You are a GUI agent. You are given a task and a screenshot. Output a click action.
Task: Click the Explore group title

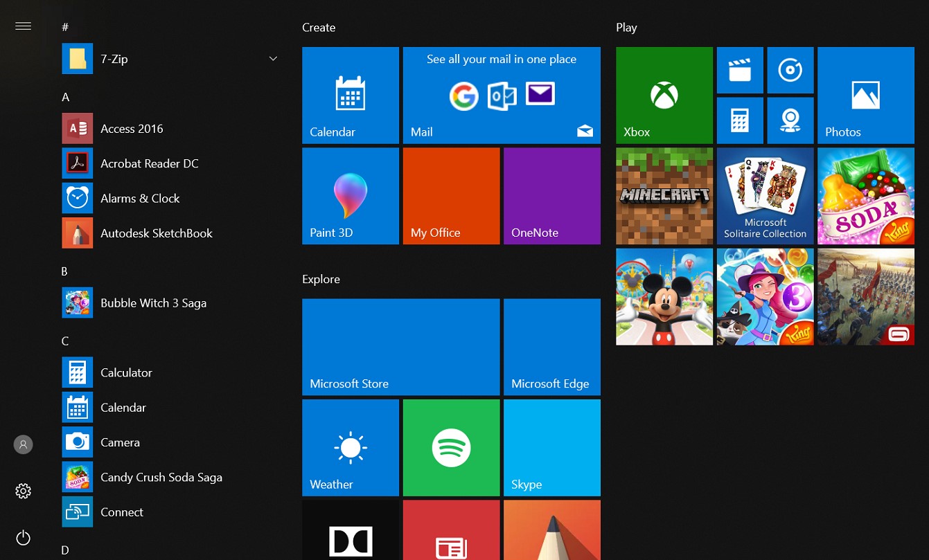point(321,279)
